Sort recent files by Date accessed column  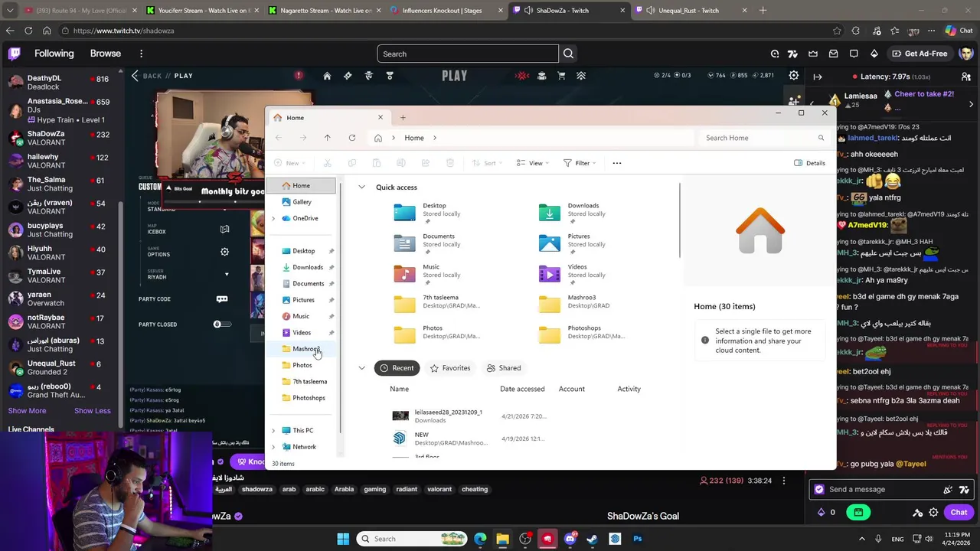click(x=522, y=389)
